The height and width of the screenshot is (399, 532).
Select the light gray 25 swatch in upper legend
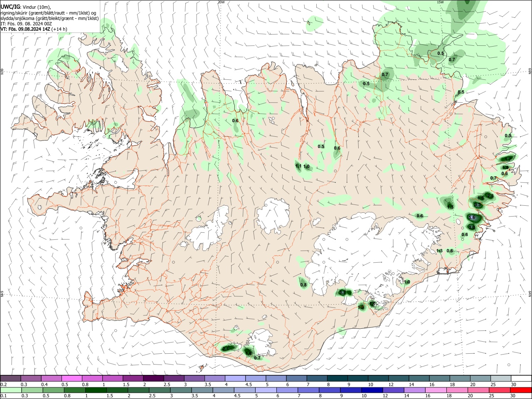tap(501, 378)
